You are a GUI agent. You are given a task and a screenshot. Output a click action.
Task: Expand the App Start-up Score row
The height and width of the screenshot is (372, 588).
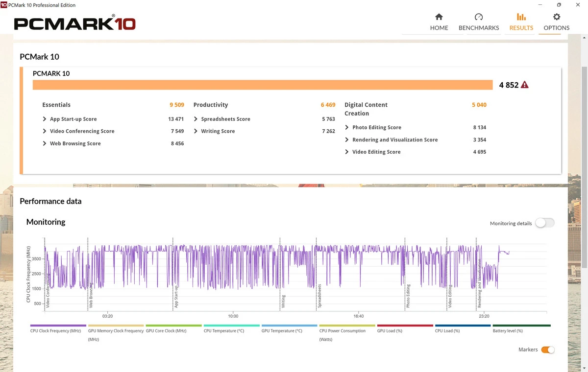pyautogui.click(x=45, y=119)
